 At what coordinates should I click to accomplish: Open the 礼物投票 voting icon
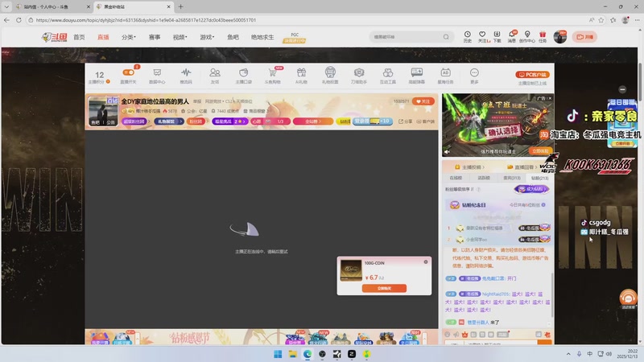(330, 73)
